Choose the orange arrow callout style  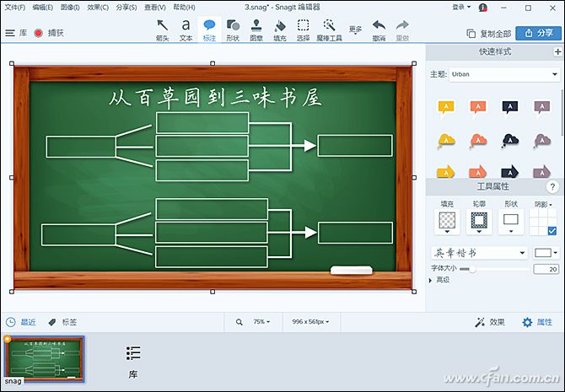coord(478,171)
